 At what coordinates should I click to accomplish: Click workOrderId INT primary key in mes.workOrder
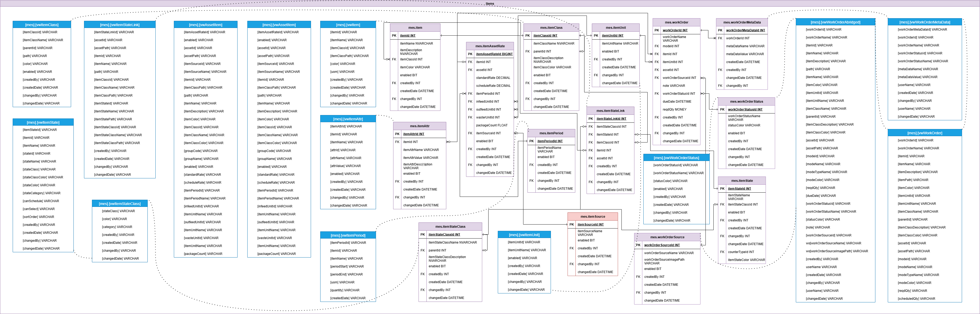676,30
